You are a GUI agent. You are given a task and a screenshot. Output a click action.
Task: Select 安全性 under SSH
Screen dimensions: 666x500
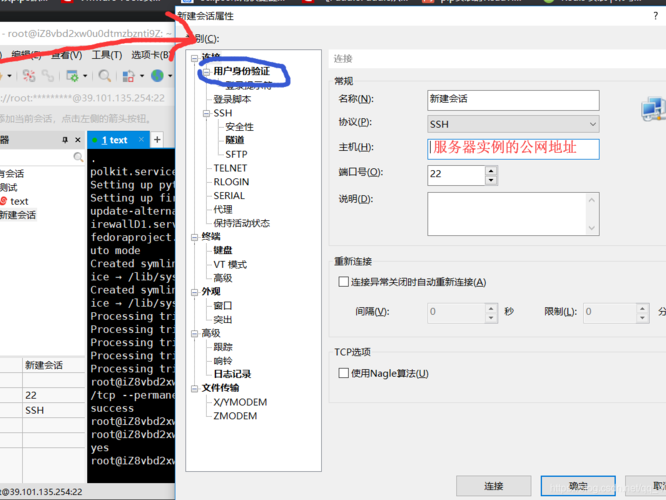tap(239, 127)
